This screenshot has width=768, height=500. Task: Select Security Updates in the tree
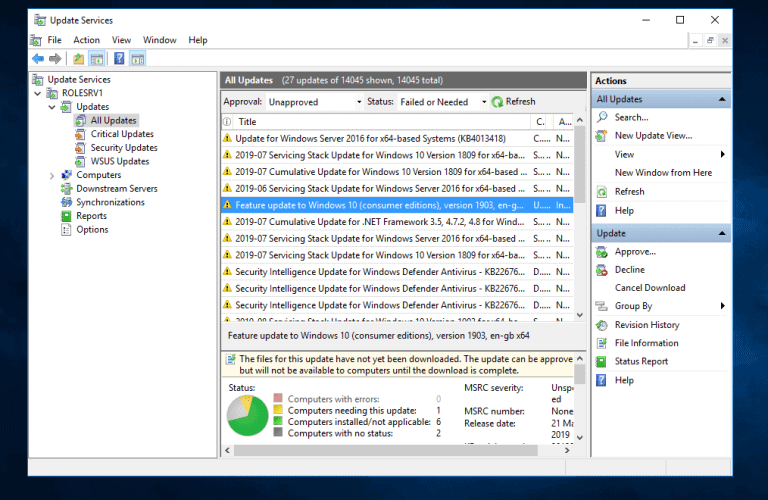[124, 148]
